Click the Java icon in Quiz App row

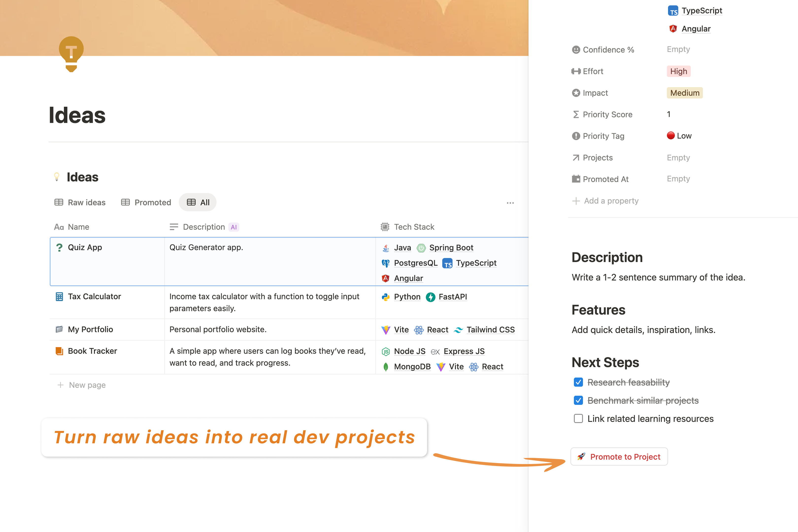coord(386,248)
